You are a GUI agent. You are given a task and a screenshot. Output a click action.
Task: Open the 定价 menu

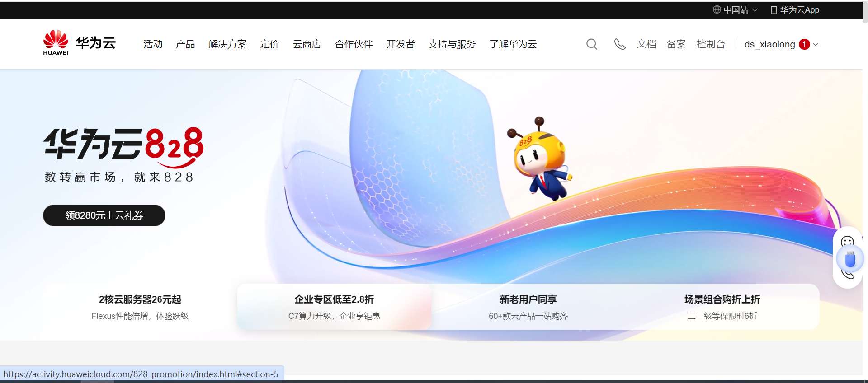click(x=269, y=44)
